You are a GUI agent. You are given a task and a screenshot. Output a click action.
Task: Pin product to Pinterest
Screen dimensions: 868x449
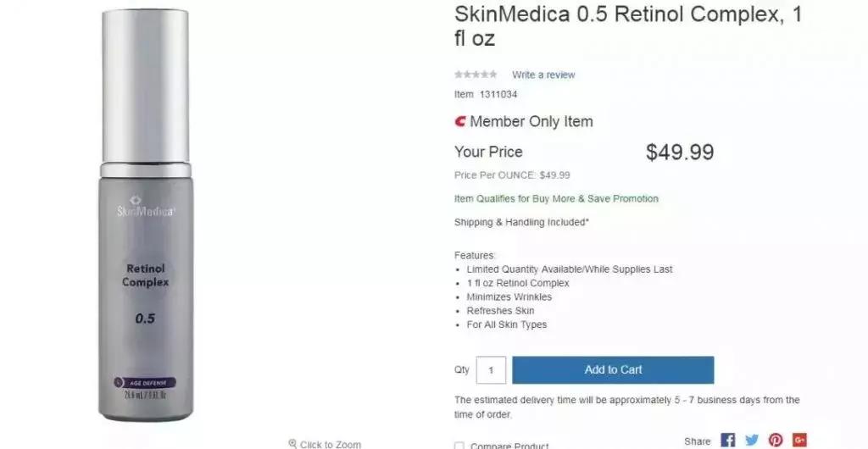[775, 441]
